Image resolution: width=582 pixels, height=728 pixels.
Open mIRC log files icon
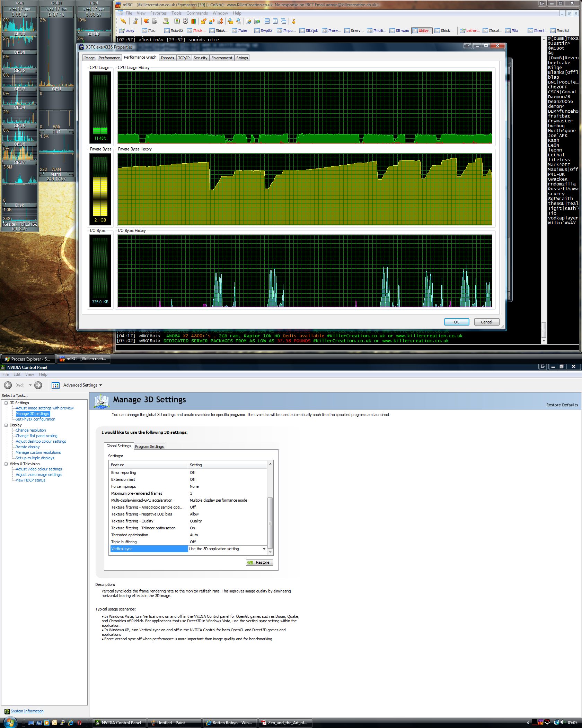pyautogui.click(x=239, y=21)
